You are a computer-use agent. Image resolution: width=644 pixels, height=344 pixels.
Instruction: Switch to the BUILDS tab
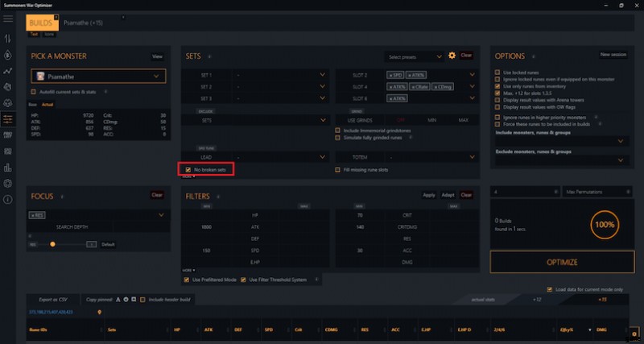click(40, 23)
